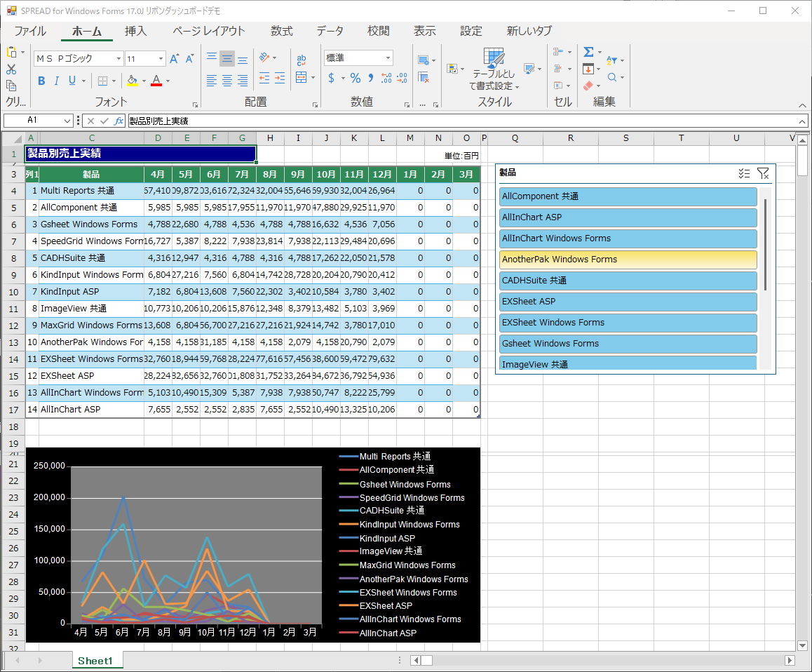This screenshot has width=812, height=672.
Task: Toggle AnotherPak Windows Forms slicer item
Action: pos(628,260)
